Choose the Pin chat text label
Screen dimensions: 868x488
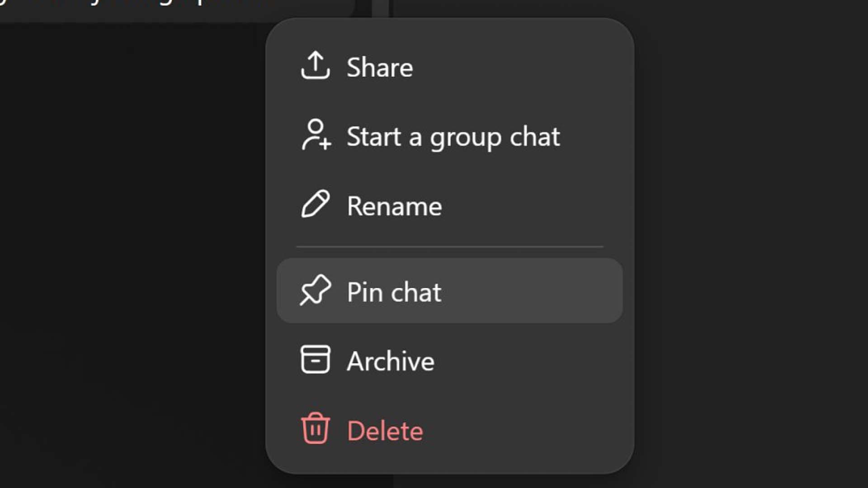(394, 292)
